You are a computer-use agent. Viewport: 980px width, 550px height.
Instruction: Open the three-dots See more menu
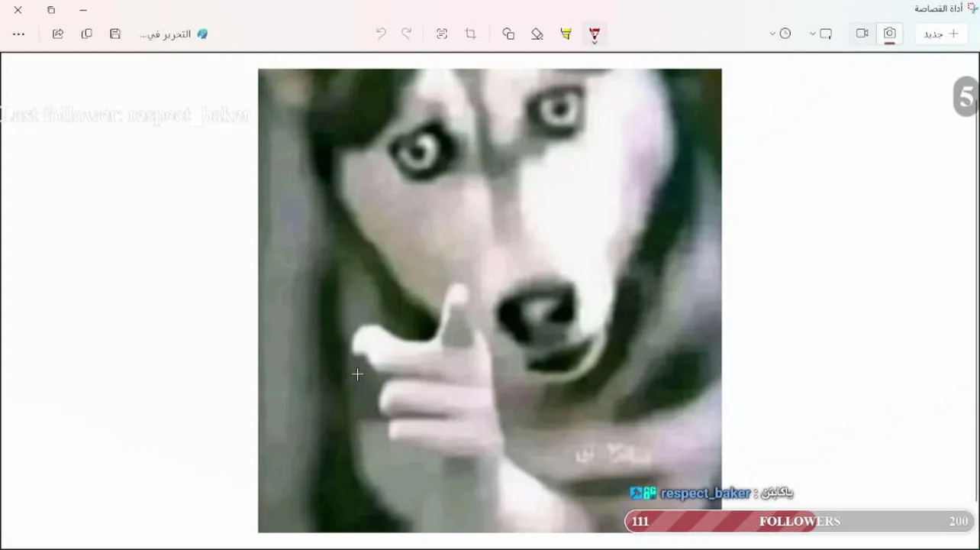pyautogui.click(x=19, y=34)
